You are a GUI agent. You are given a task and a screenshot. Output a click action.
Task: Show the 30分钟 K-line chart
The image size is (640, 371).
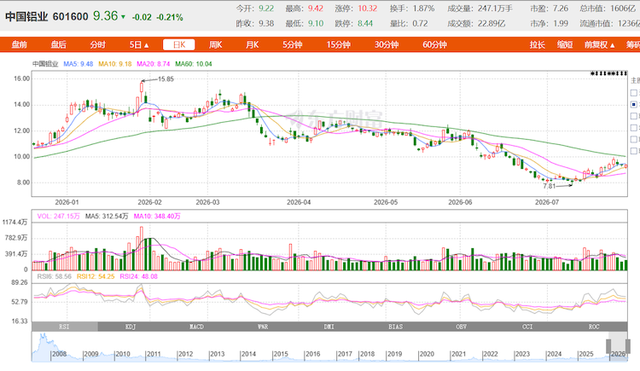click(x=387, y=44)
